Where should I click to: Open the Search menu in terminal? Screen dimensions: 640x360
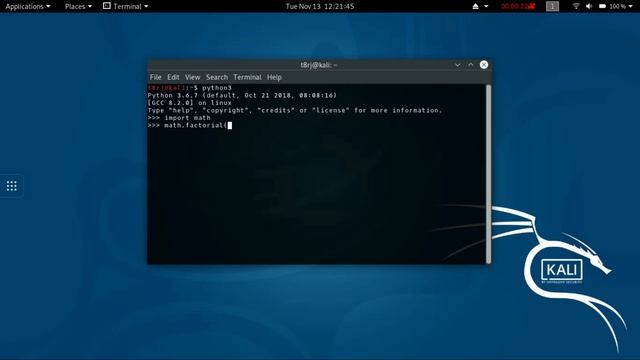(x=217, y=77)
